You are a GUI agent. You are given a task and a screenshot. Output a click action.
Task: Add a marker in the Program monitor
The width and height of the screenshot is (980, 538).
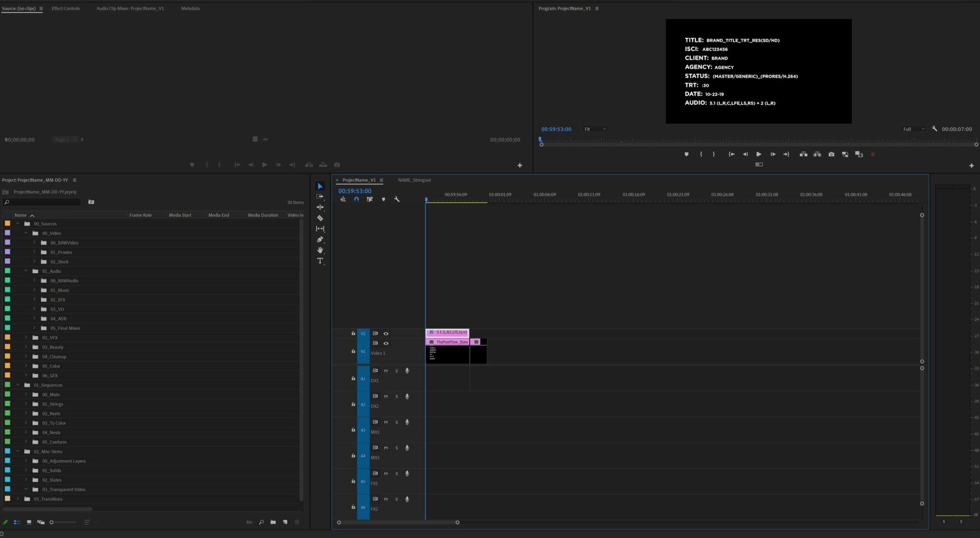pos(687,154)
